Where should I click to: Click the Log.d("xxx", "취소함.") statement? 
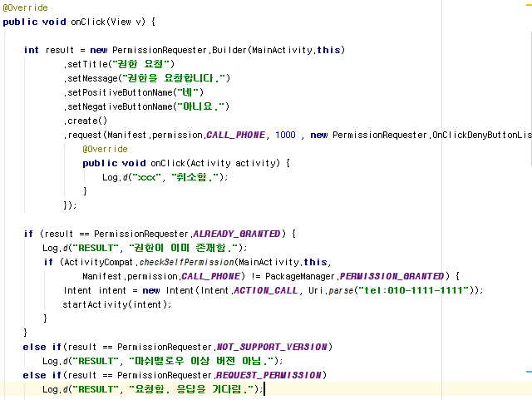165,177
